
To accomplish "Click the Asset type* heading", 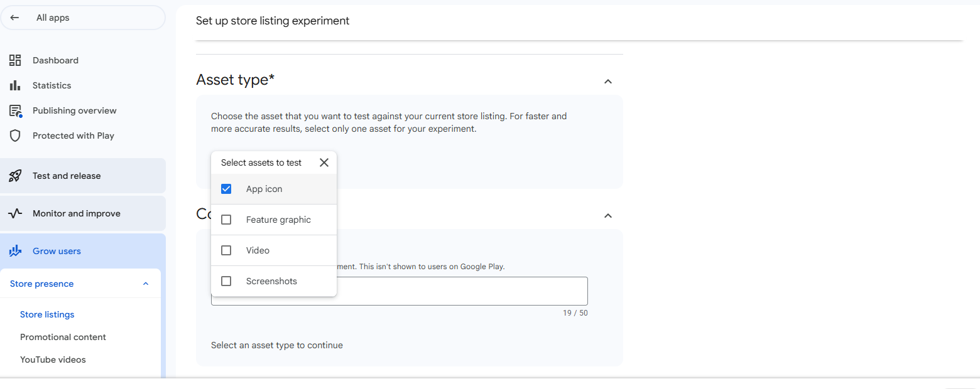I will click(235, 80).
